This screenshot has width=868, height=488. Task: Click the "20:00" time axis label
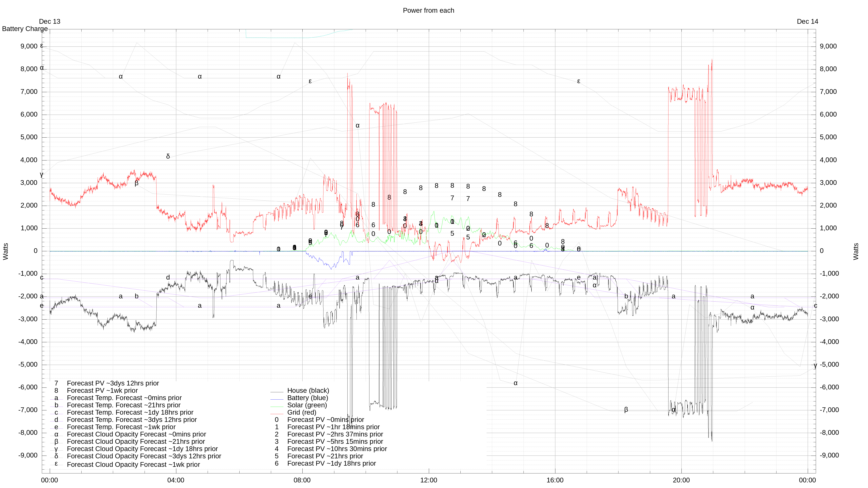click(x=681, y=480)
